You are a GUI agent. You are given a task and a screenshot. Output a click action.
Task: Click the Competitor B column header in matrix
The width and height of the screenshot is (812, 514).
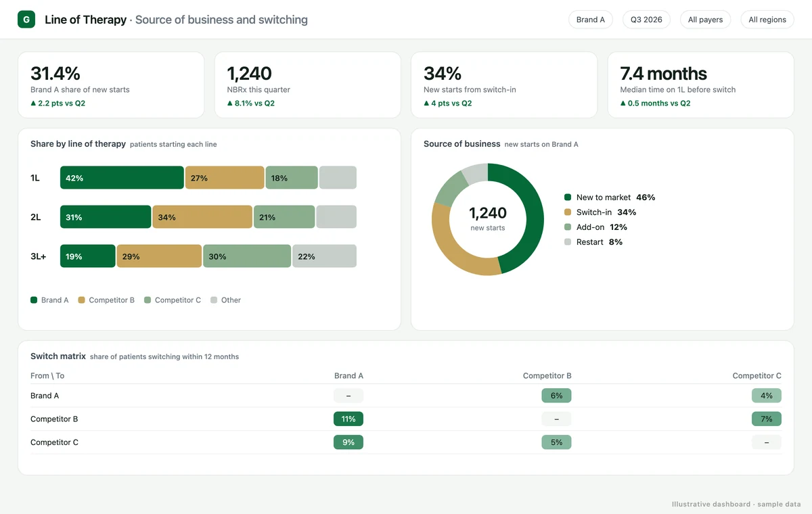[x=547, y=375]
